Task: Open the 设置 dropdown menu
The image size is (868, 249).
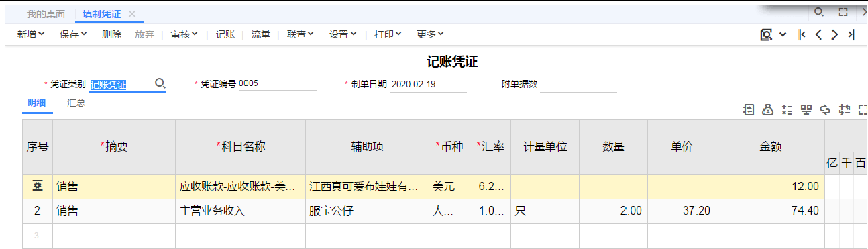Action: [343, 34]
